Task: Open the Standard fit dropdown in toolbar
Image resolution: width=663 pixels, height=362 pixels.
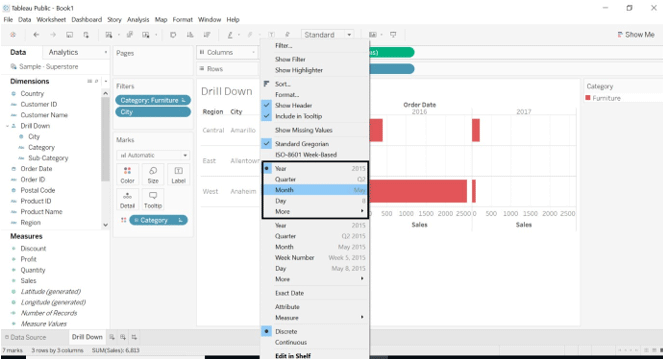Action: click(328, 35)
